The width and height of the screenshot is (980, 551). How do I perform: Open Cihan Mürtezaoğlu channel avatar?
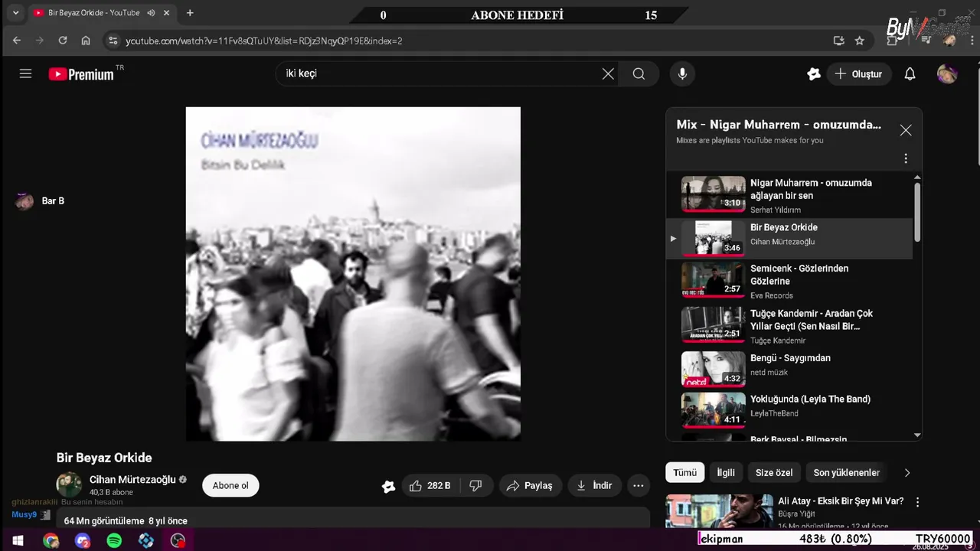[69, 485]
